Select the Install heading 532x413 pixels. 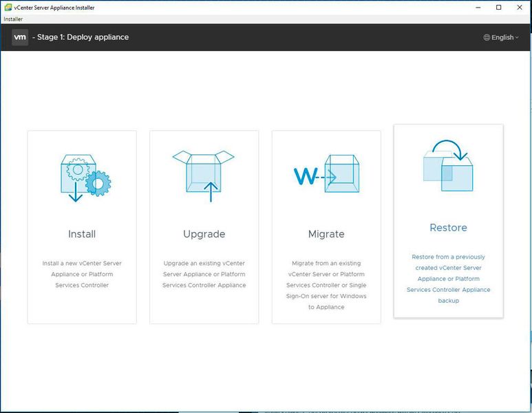pos(82,234)
